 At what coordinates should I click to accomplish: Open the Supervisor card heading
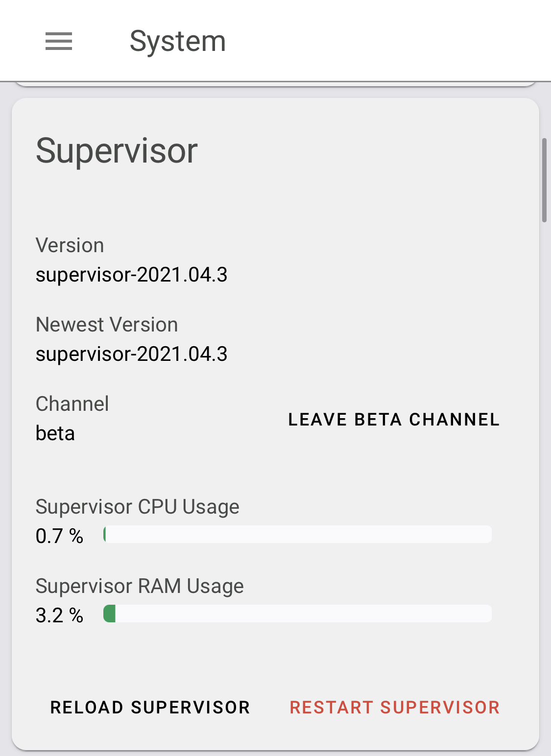pyautogui.click(x=116, y=151)
